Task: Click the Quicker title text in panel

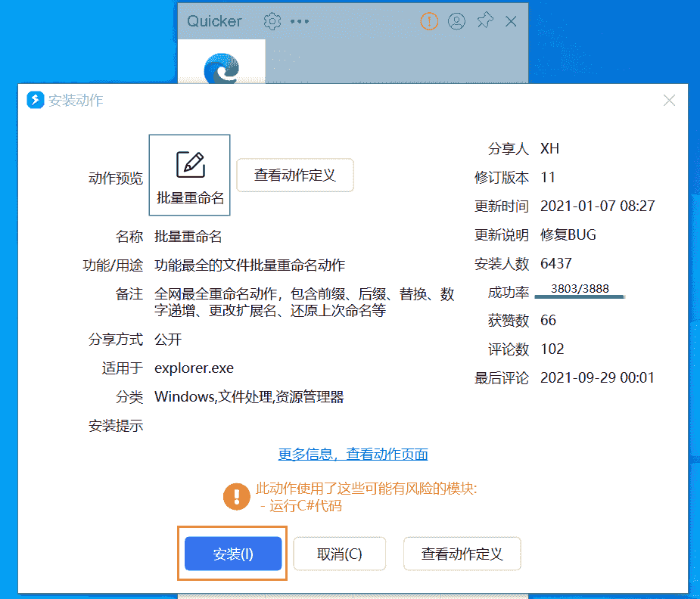Action: pos(214,21)
